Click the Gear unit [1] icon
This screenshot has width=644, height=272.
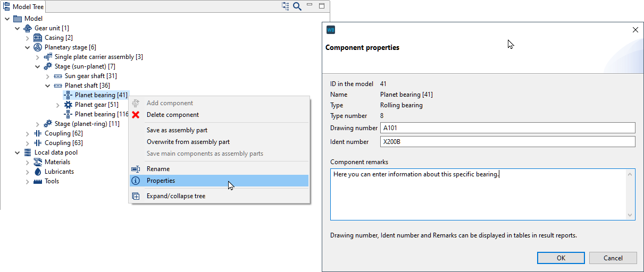click(x=28, y=28)
